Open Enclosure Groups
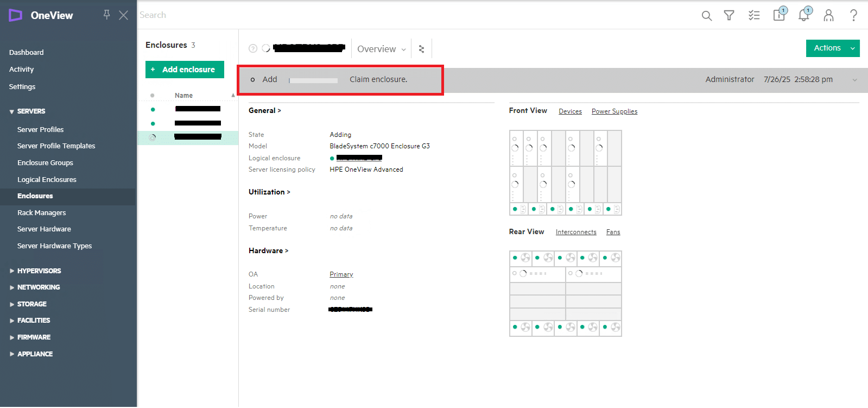868x408 pixels. 45,162
